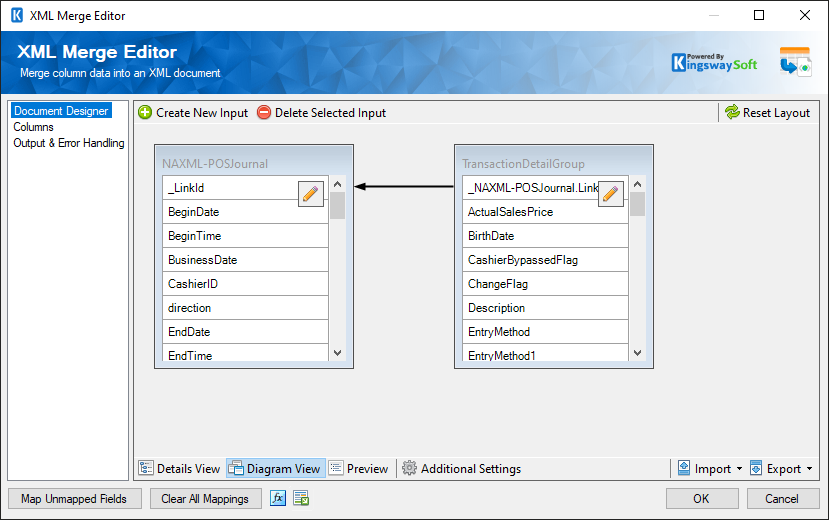The height and width of the screenshot is (520, 829).
Task: Click Map Unmapped Fields button
Action: click(x=75, y=499)
